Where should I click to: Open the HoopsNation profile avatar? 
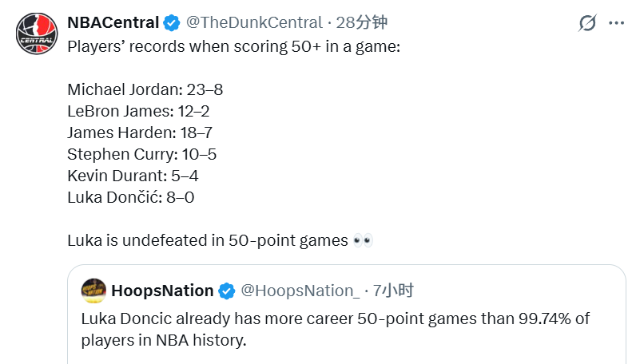tap(93, 291)
